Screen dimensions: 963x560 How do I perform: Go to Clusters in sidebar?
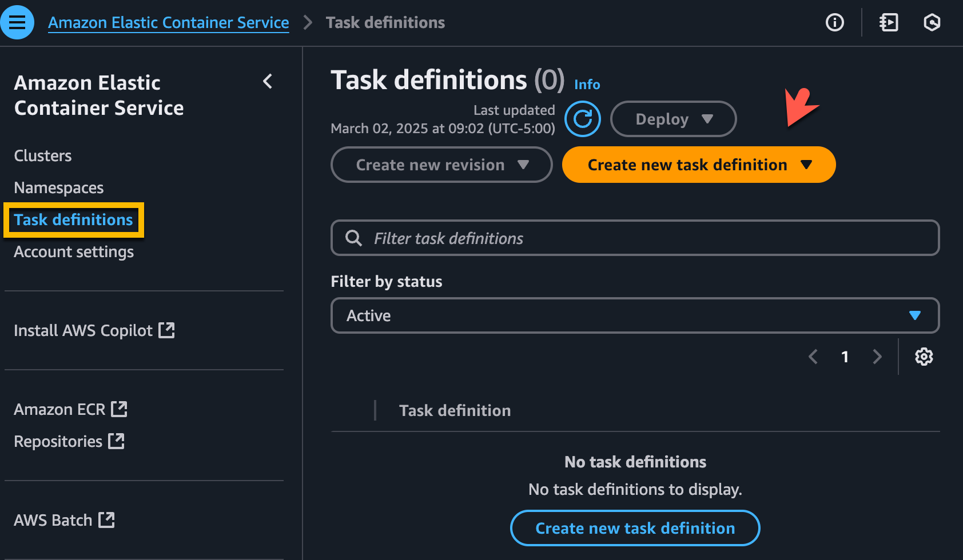(43, 155)
